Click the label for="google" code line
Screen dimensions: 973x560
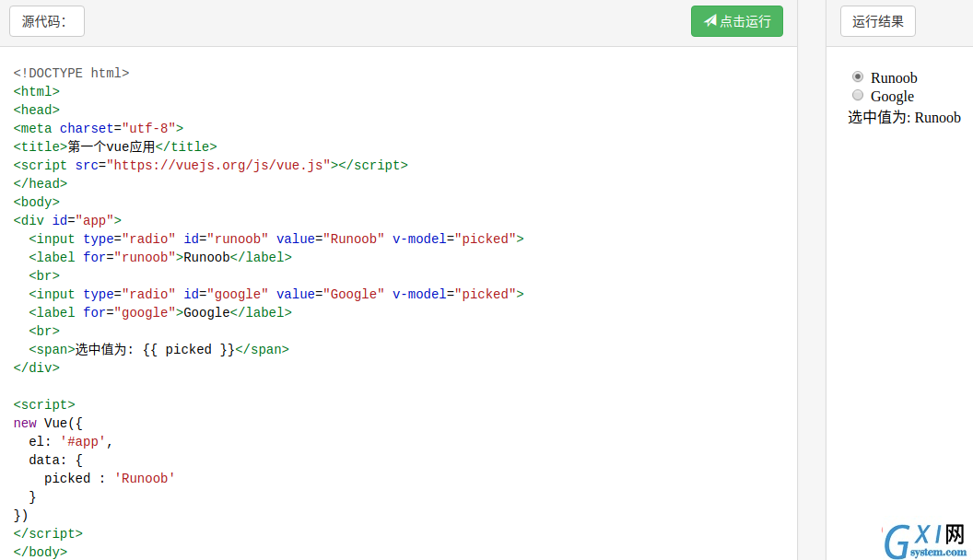coord(160,312)
